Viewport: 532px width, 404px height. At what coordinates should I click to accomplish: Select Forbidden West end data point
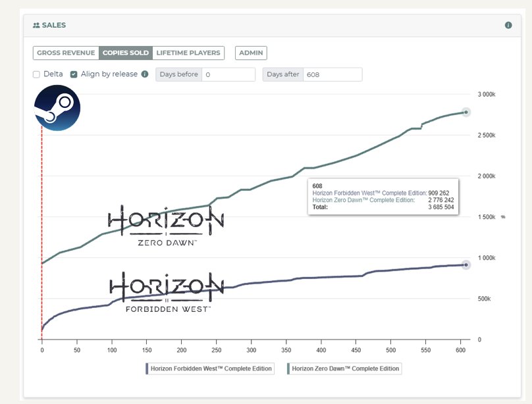click(466, 265)
